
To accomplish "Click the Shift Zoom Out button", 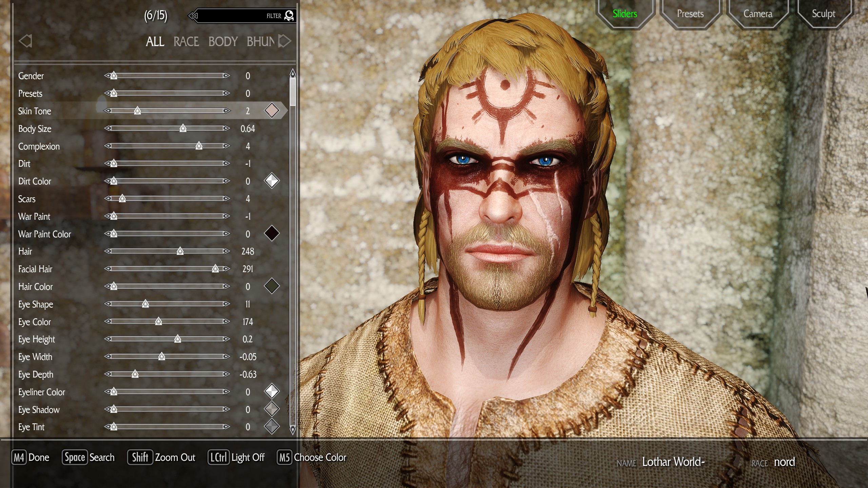I will point(161,457).
